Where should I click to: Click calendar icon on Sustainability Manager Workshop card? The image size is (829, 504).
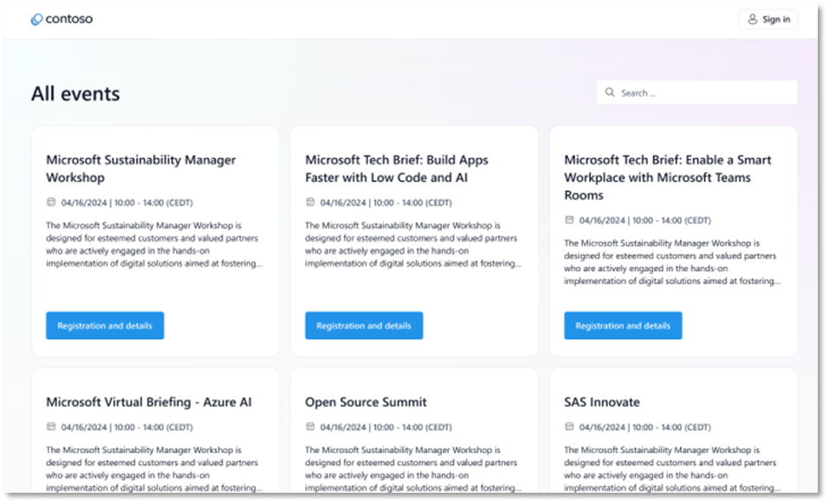pyautogui.click(x=51, y=203)
